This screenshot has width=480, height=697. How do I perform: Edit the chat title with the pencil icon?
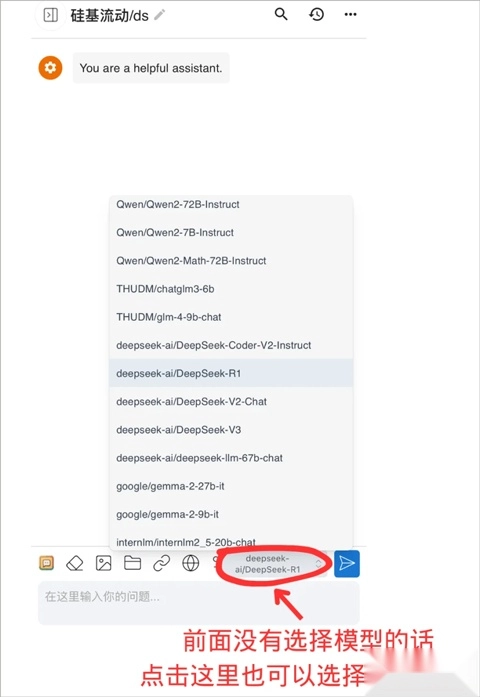pyautogui.click(x=159, y=15)
